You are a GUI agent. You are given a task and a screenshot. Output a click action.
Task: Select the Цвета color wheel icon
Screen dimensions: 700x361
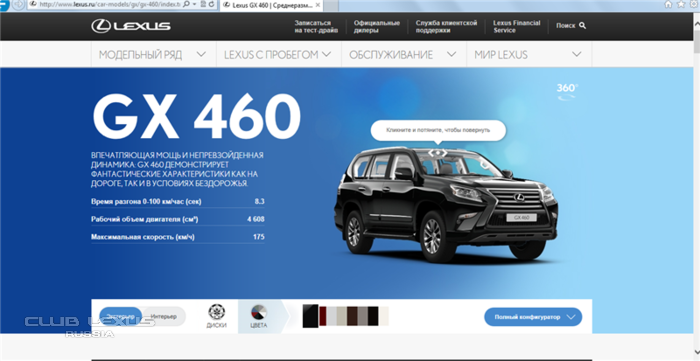(259, 312)
